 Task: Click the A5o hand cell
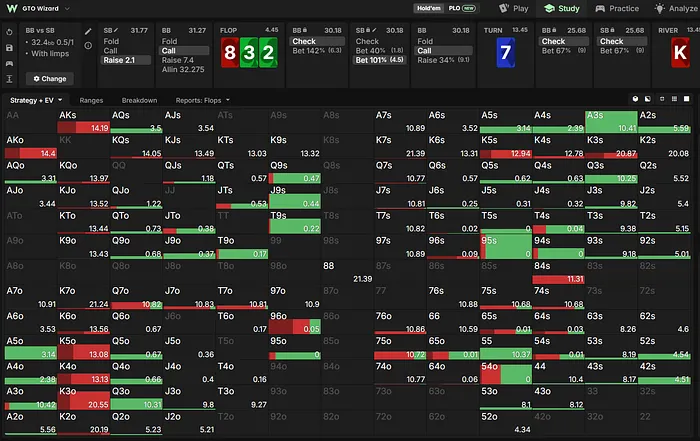31,348
